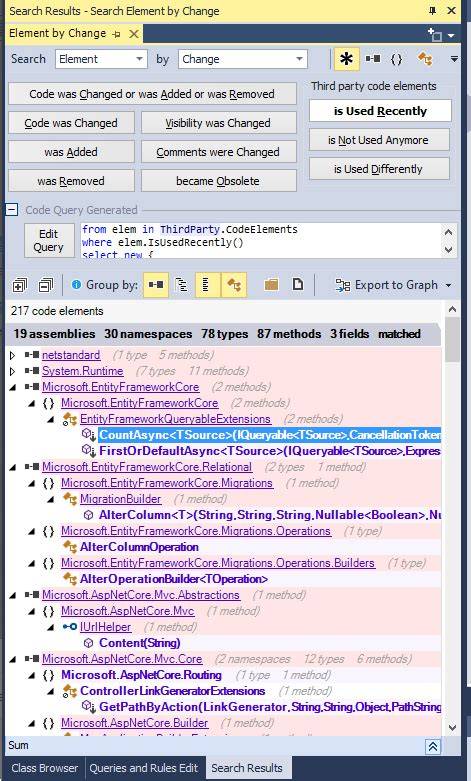Click the folder icon in results toolbar
The image size is (471, 781).
tap(271, 285)
